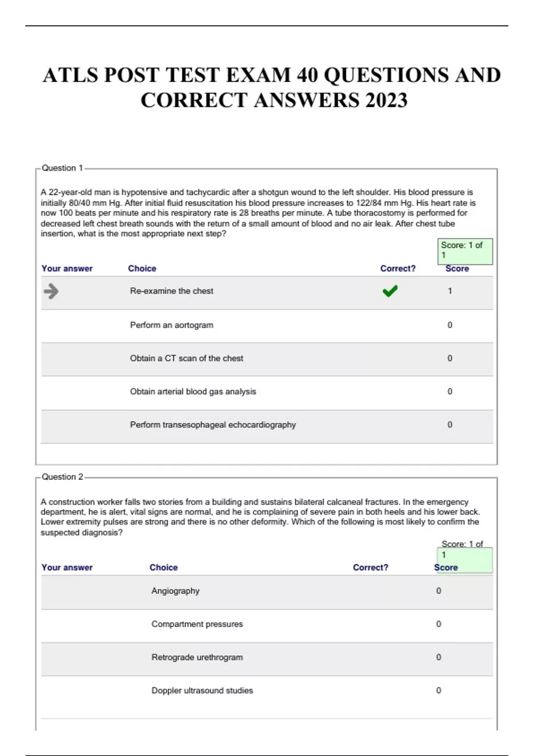Click the 'Your answer' header in Question 1
This screenshot has width=534, height=756.
coord(67,269)
